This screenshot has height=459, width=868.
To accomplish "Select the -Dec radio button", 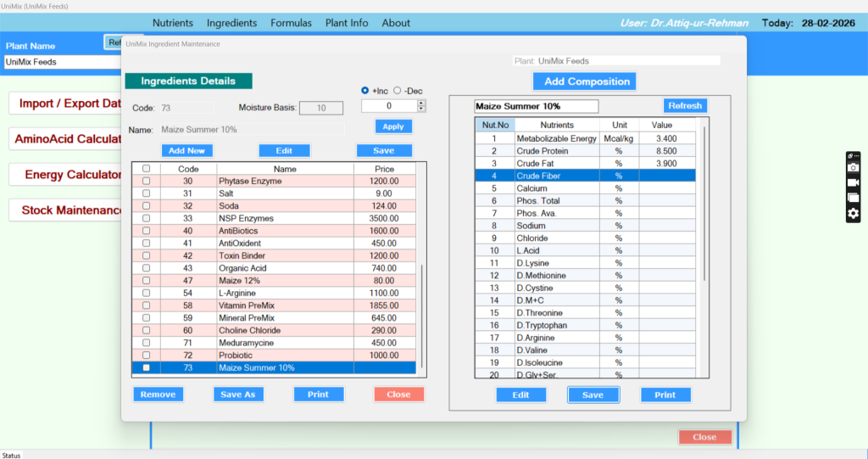I will pyautogui.click(x=397, y=90).
